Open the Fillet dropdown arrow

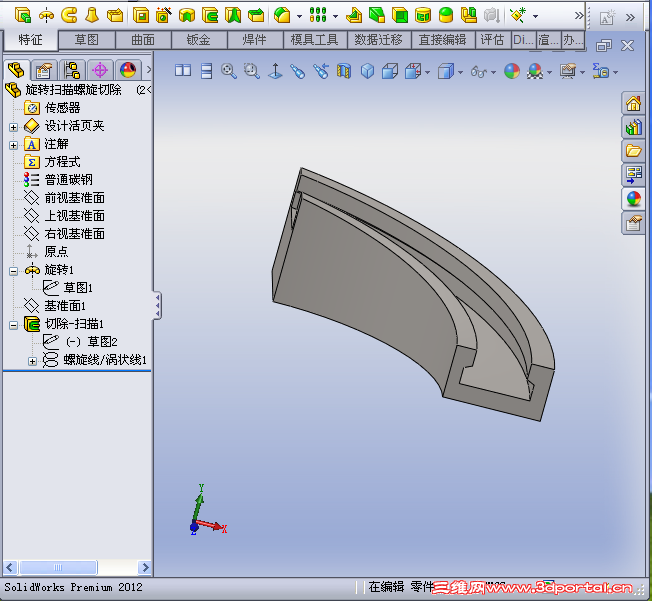coord(299,17)
